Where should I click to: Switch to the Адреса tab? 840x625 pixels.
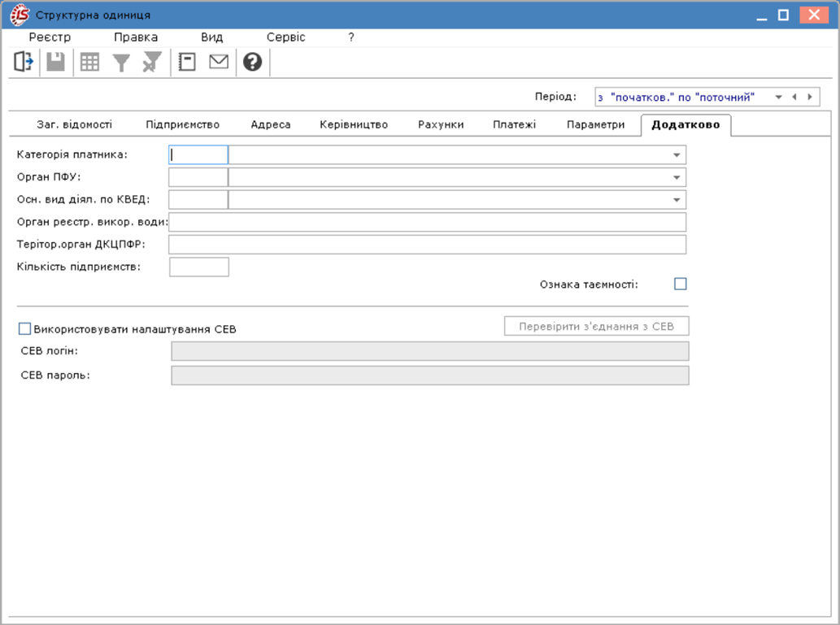click(271, 125)
